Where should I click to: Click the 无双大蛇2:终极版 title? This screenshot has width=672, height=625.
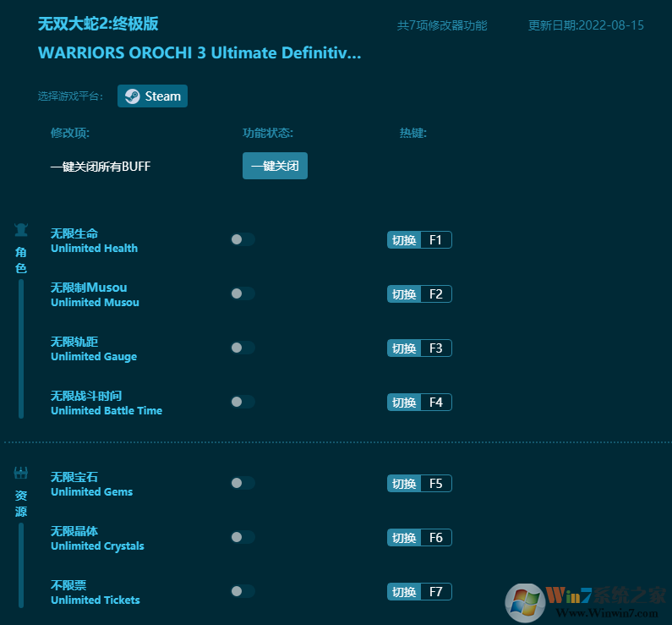click(98, 24)
